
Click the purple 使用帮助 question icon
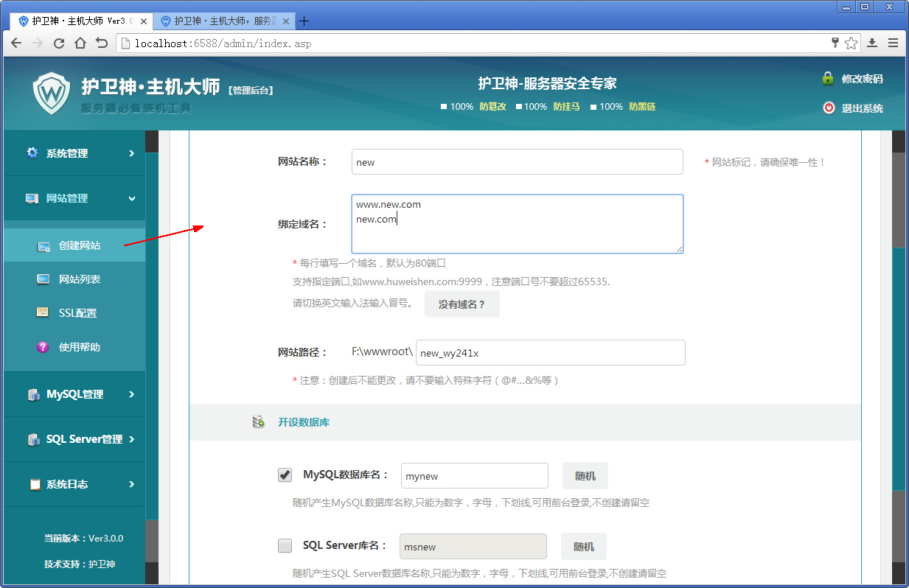(x=43, y=346)
